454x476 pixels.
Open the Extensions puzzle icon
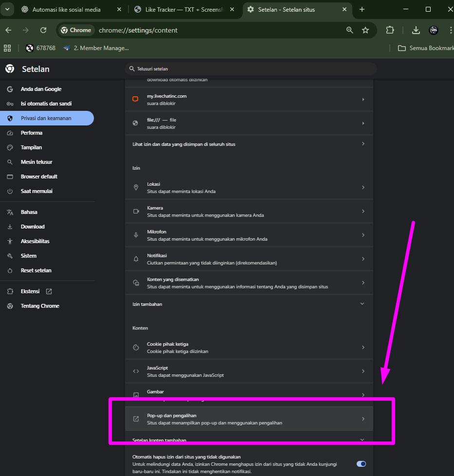390,30
